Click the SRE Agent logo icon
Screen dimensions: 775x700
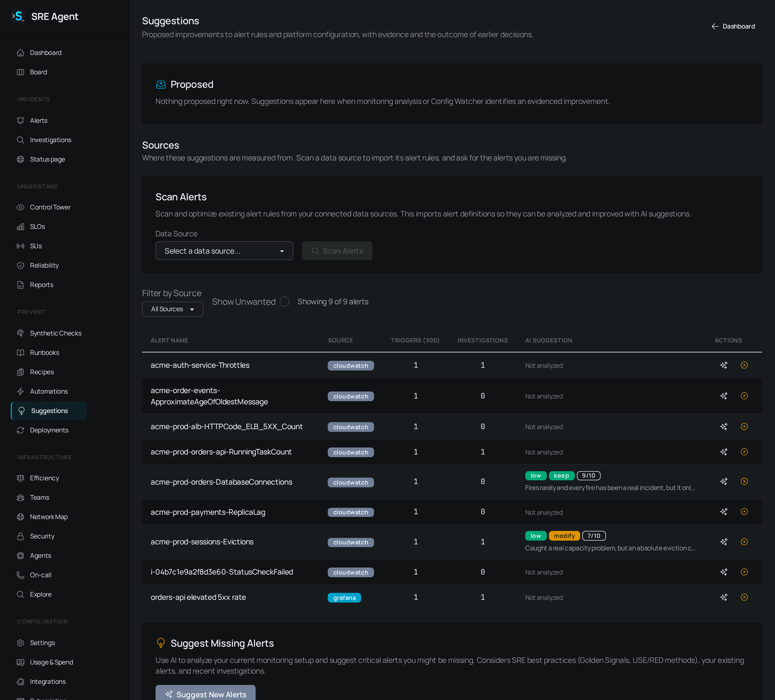(18, 16)
